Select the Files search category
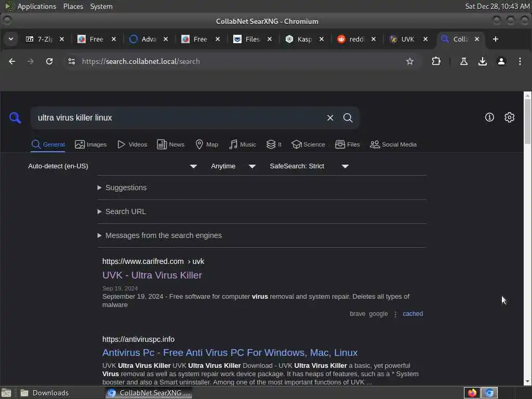This screenshot has height=399, width=532. (x=347, y=144)
